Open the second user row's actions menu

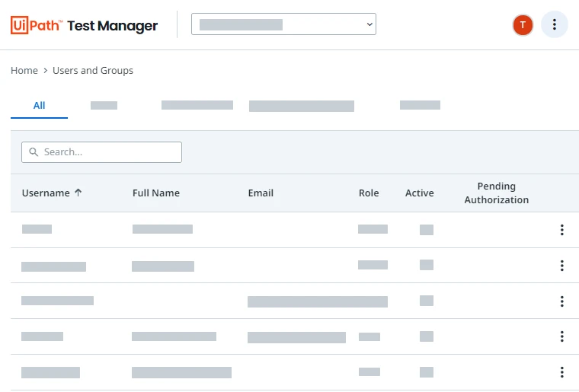point(561,266)
